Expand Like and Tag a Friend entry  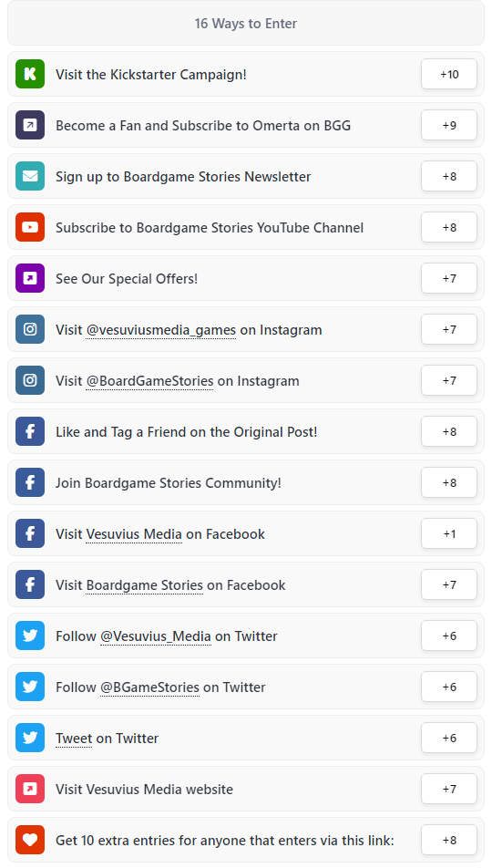point(246,432)
